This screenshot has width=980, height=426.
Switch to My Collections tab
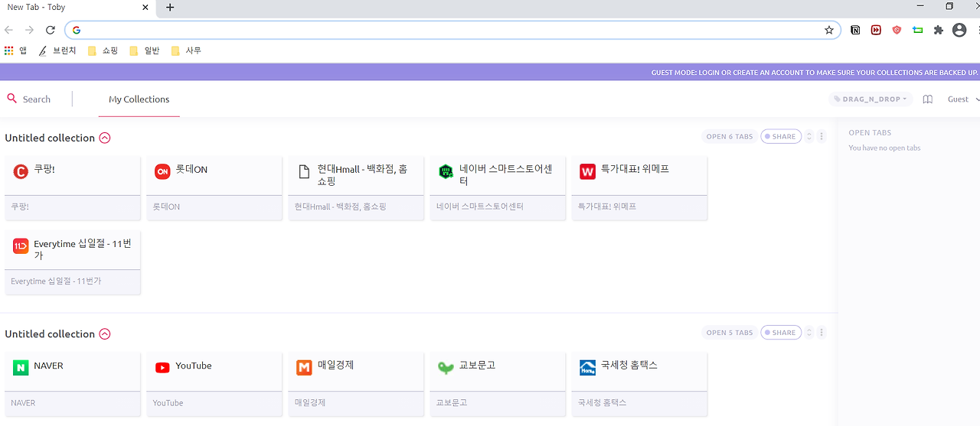click(139, 99)
